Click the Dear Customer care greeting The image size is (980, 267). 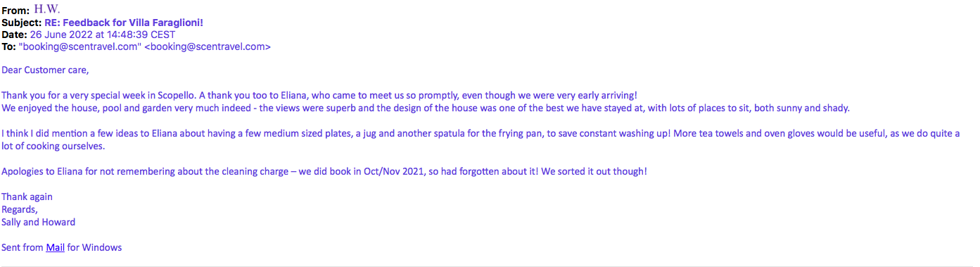[45, 70]
